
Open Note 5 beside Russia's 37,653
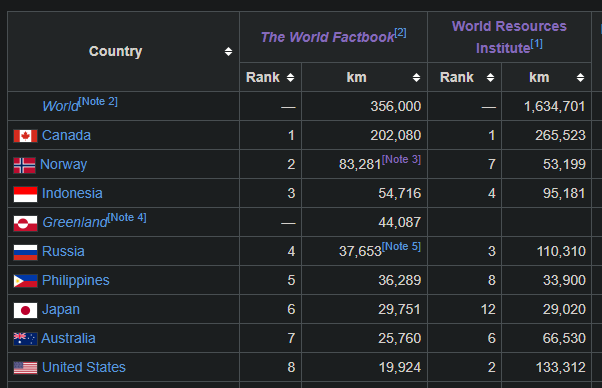click(x=401, y=246)
